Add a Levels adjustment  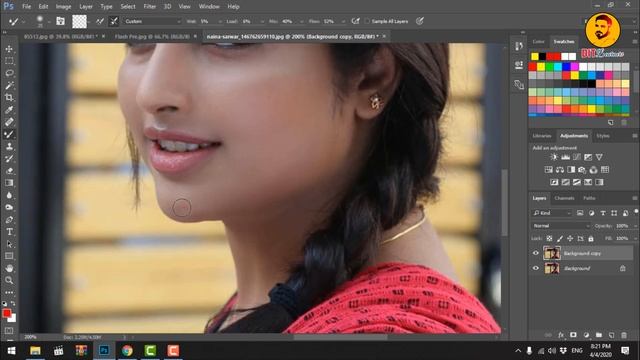[x=565, y=157]
